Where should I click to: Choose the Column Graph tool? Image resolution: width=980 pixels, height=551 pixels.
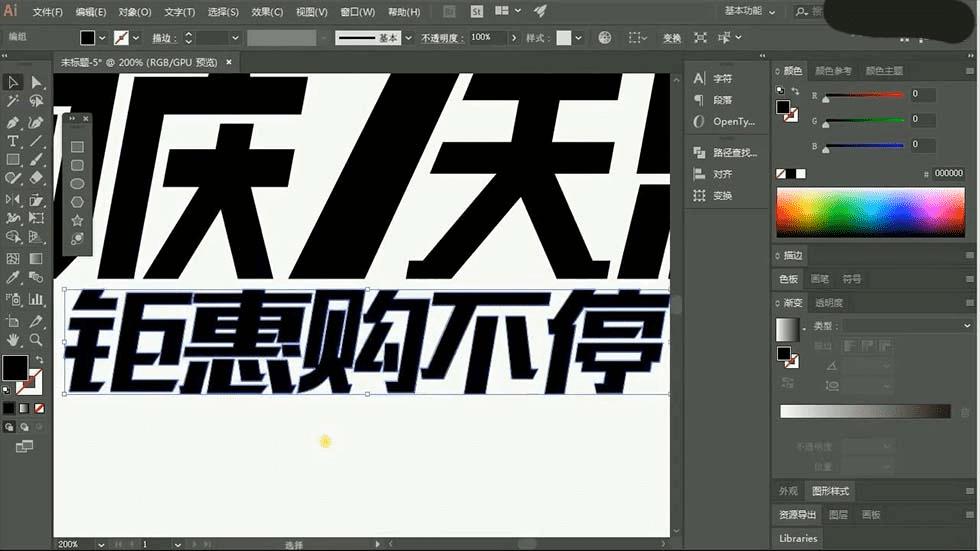pos(36,299)
